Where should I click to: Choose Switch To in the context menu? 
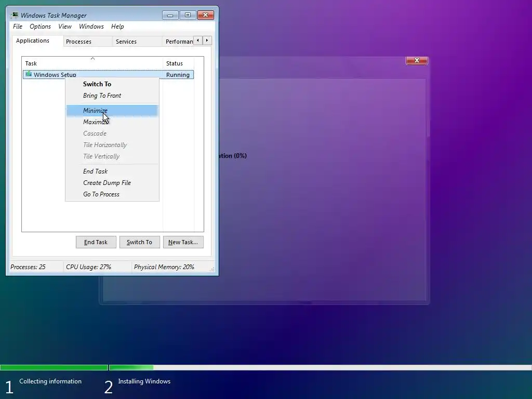pyautogui.click(x=112, y=84)
